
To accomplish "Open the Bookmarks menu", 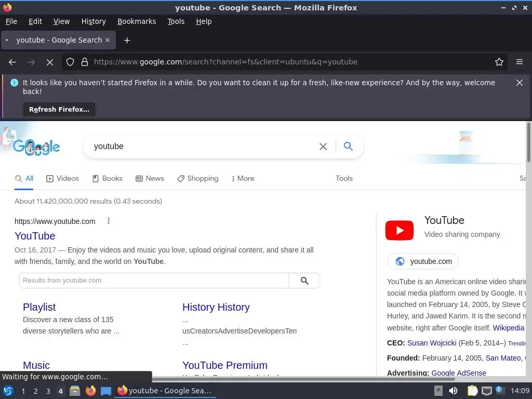I will (137, 21).
